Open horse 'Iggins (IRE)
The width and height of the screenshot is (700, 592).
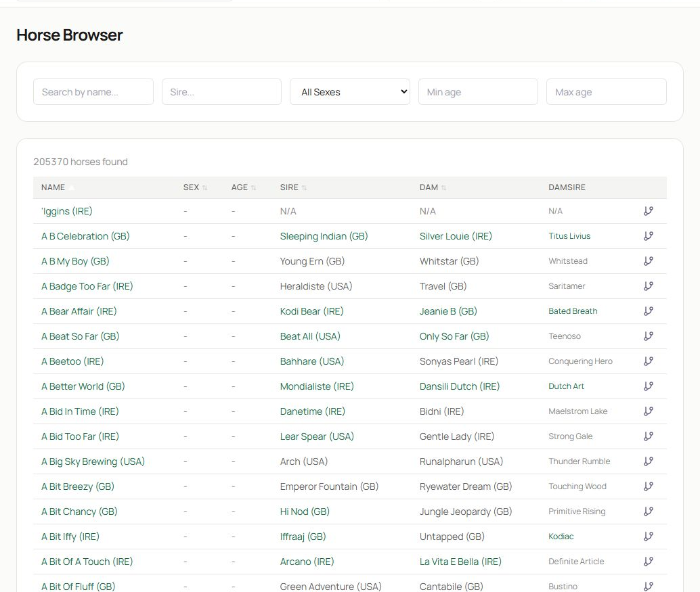67,211
